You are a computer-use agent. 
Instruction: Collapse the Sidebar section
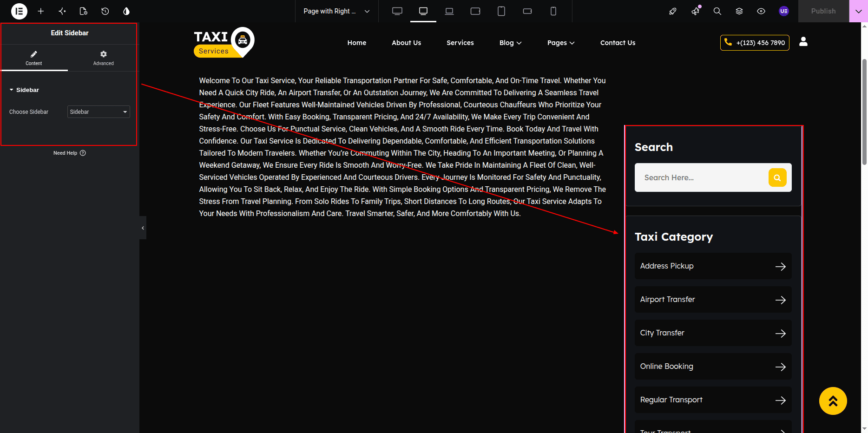24,90
